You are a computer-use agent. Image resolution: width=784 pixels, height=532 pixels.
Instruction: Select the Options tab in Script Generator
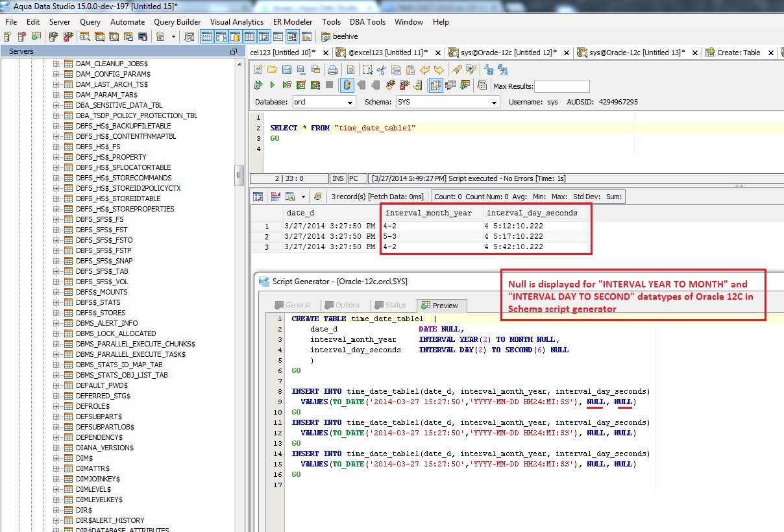(342, 305)
